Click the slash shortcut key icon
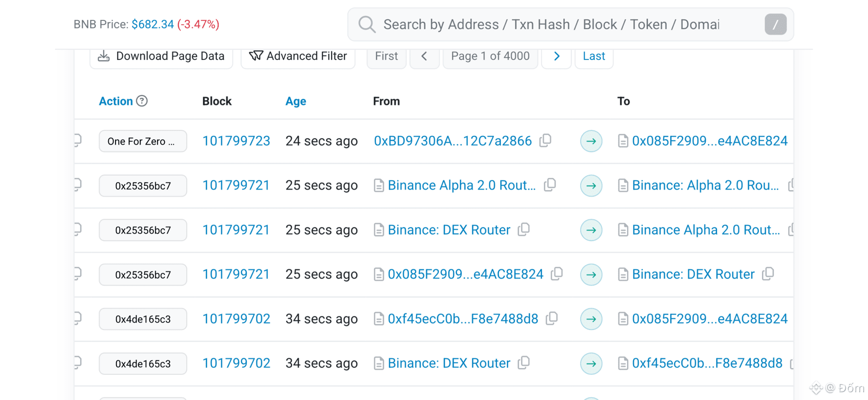Screen dimensions: 868x400 (x=775, y=24)
